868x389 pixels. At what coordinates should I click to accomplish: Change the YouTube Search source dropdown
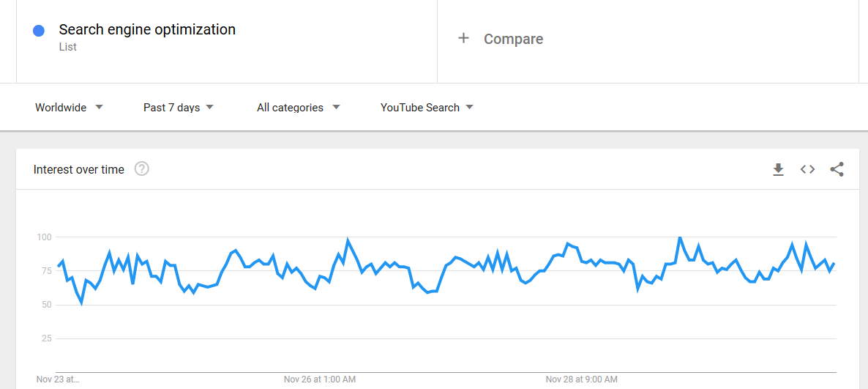point(427,108)
